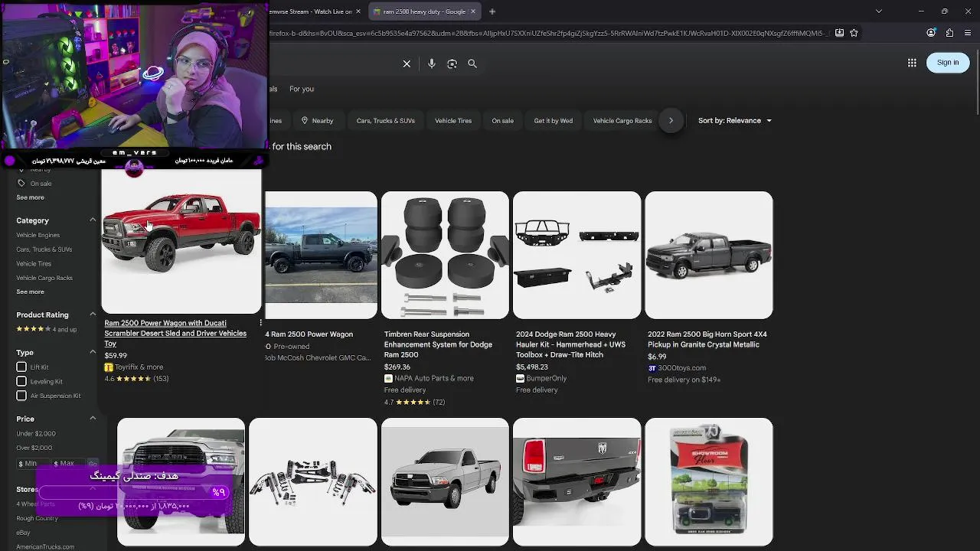Filter by eBay store
The height and width of the screenshot is (551, 980).
point(23,533)
